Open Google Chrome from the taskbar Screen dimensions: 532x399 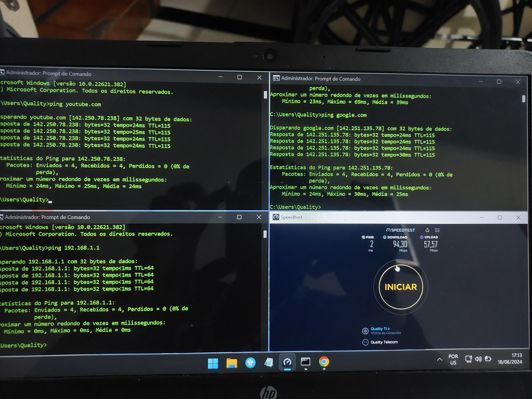pyautogui.click(x=324, y=361)
